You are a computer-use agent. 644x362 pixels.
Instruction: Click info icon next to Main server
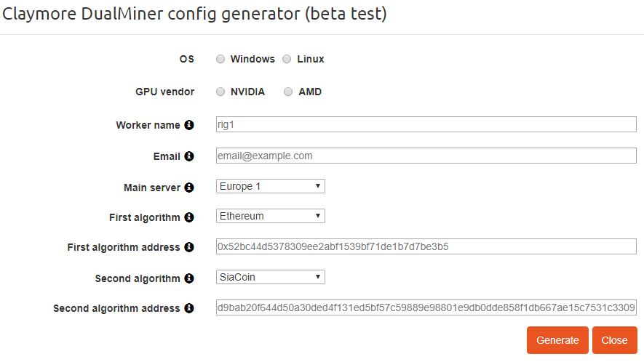pyautogui.click(x=189, y=188)
